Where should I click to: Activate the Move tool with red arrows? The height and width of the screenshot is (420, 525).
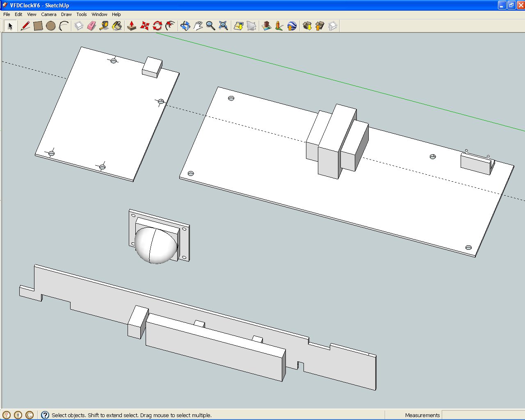click(144, 26)
